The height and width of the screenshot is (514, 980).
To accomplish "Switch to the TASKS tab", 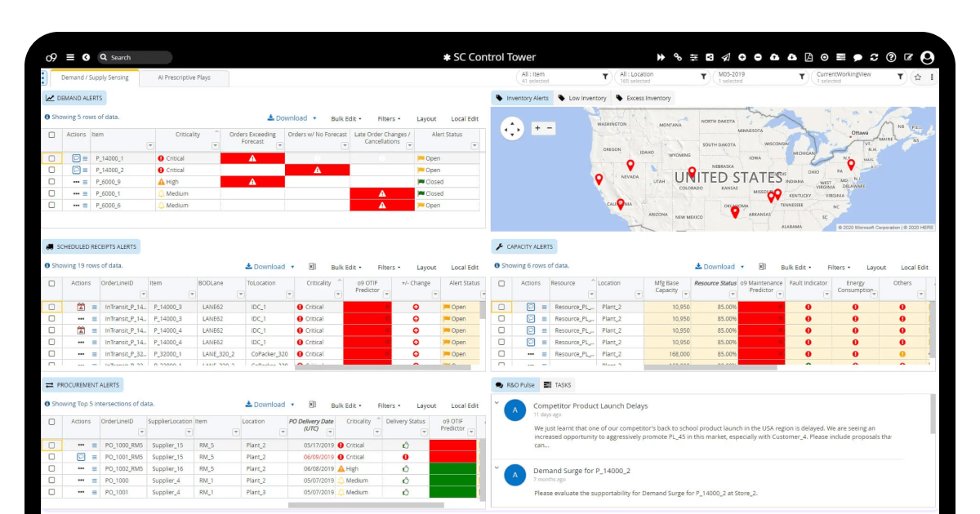I will 558,384.
